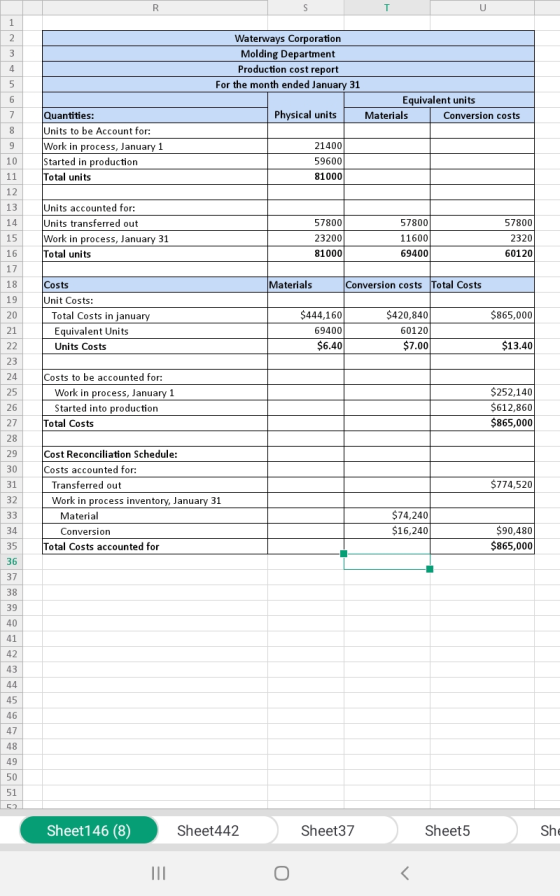Click the value 2320

(521, 238)
